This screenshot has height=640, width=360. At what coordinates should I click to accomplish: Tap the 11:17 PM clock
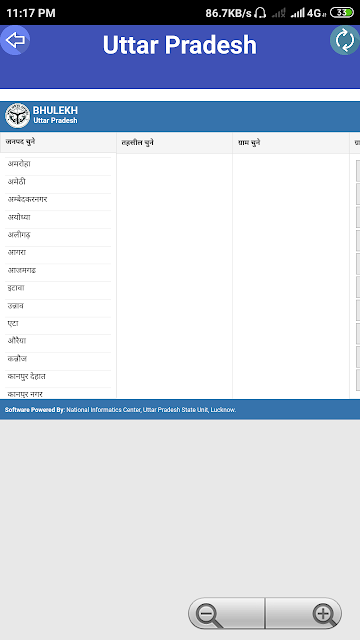click(31, 13)
